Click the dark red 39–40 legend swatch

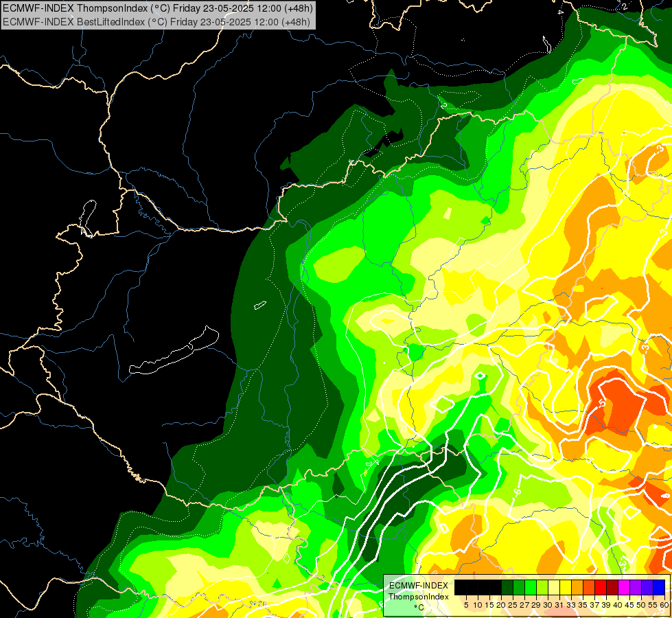pos(612,587)
